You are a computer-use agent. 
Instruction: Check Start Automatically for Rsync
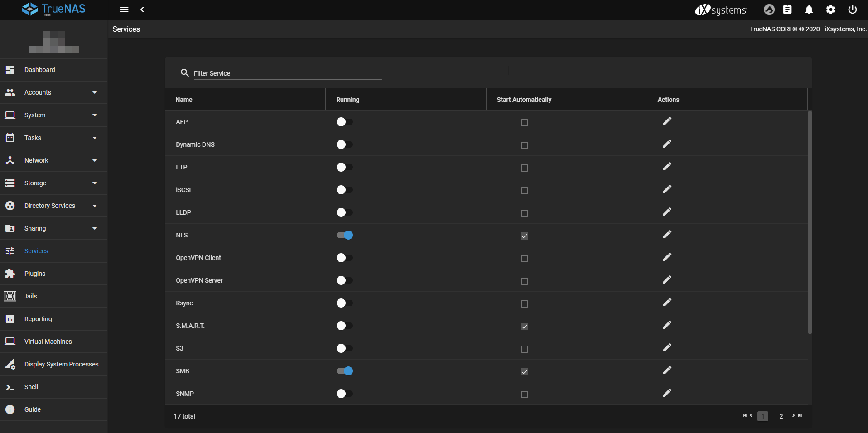[524, 304]
